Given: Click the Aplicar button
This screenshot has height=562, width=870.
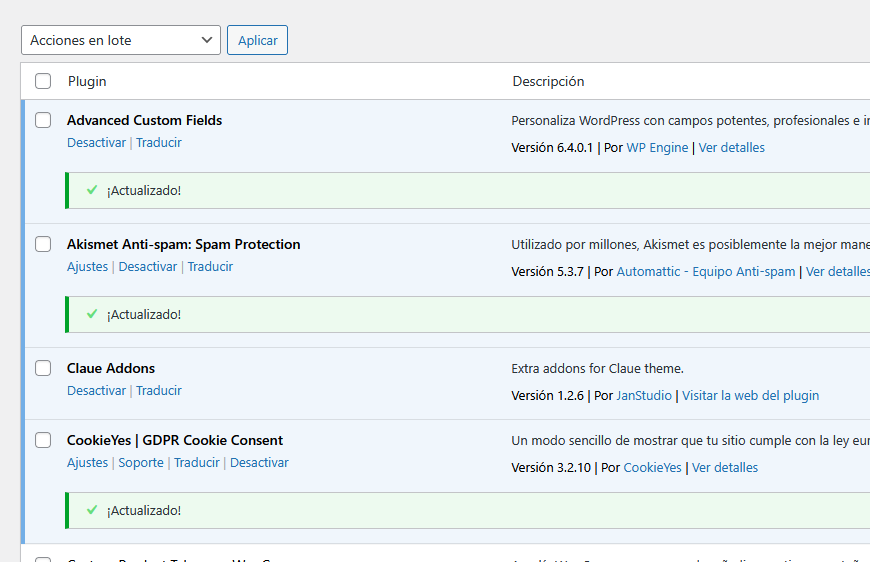Looking at the screenshot, I should [257, 40].
